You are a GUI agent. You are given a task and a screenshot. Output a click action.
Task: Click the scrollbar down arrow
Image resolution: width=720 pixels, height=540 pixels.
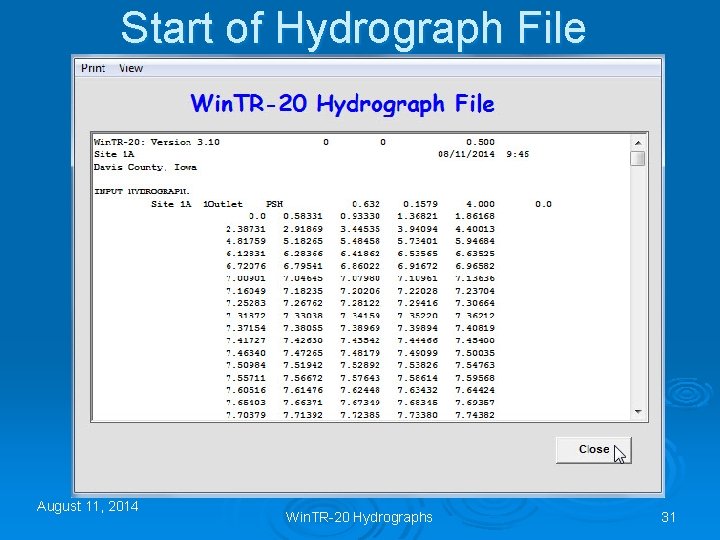[x=638, y=411]
